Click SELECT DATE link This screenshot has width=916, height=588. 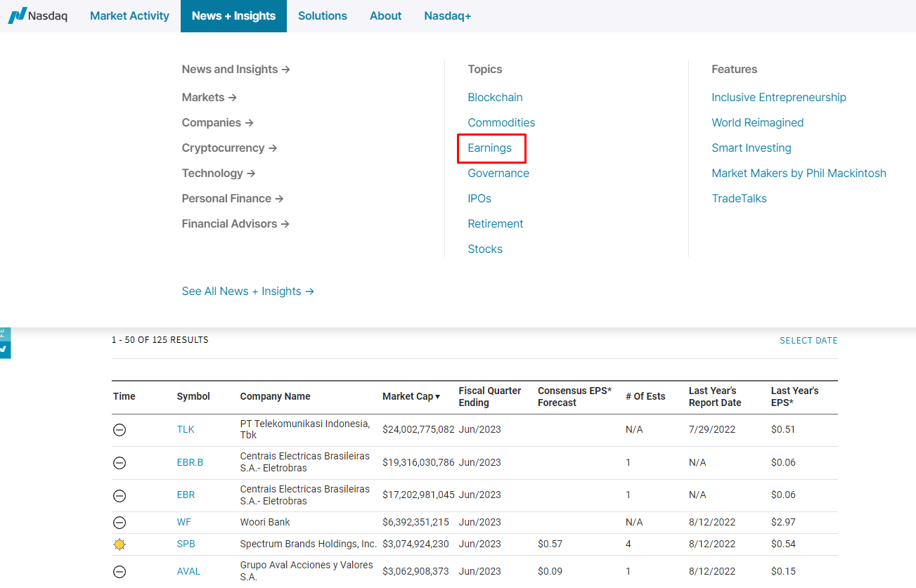click(808, 340)
